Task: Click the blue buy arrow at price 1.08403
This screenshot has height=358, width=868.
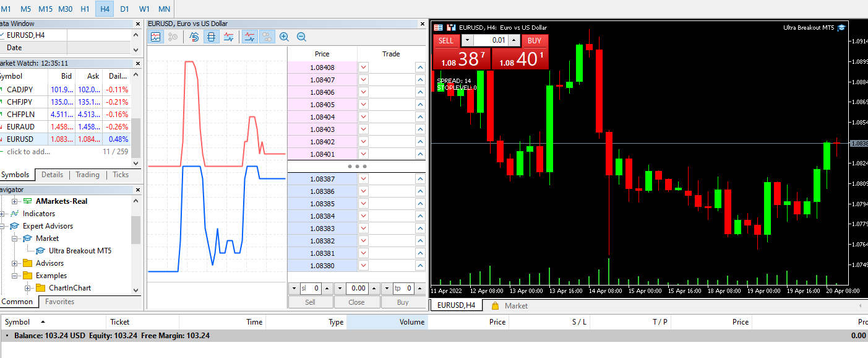Action: [x=420, y=129]
